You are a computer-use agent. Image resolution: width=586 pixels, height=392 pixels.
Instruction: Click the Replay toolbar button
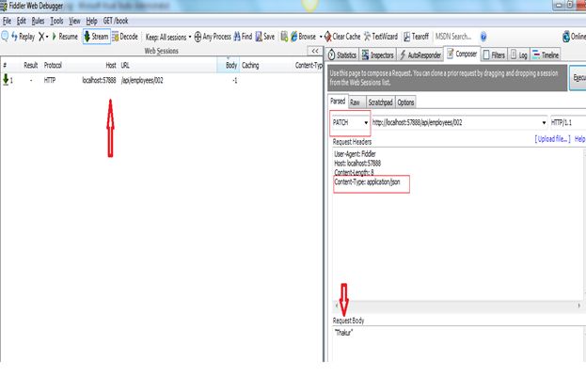click(23, 37)
